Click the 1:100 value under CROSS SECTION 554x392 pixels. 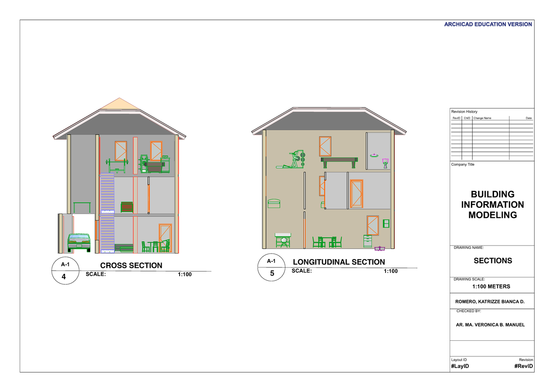point(184,274)
